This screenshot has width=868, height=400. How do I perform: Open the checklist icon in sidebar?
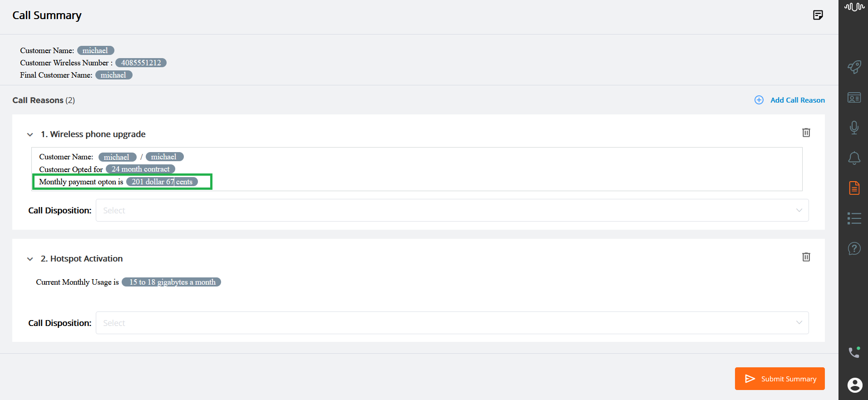[854, 218]
